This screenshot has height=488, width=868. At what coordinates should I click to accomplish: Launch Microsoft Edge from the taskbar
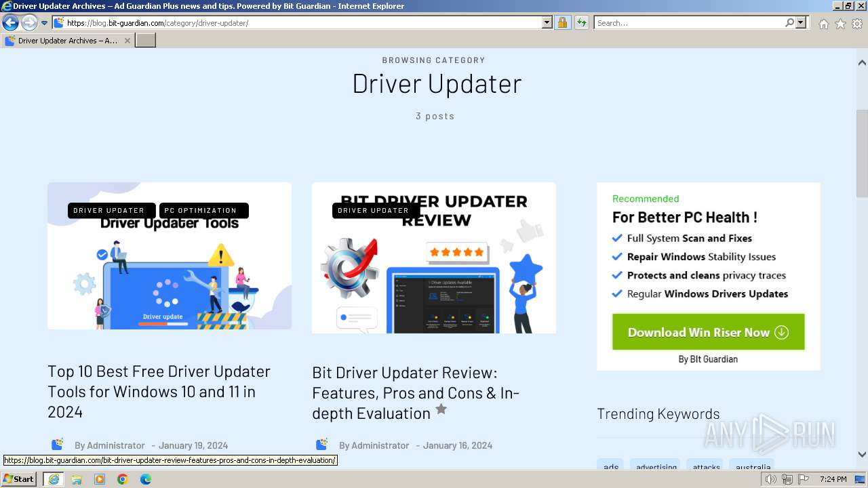point(146,479)
